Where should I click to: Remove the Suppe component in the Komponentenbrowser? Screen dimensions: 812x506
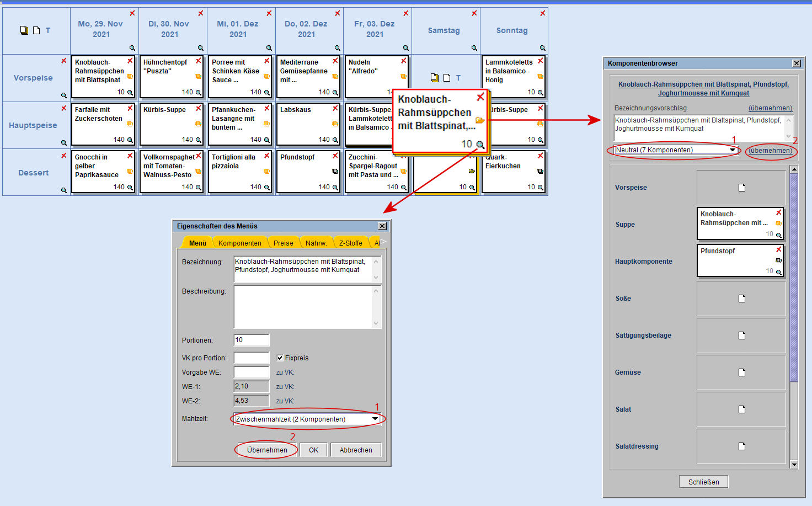tap(779, 212)
